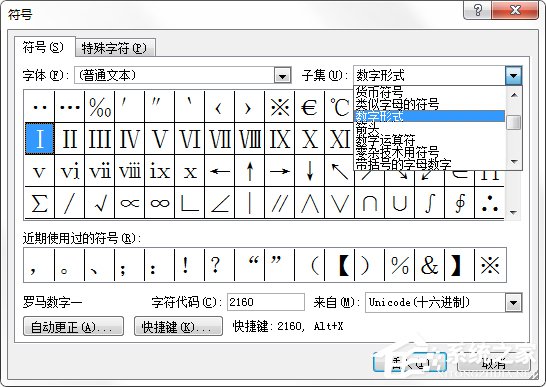The height and width of the screenshot is (387, 546).
Task: Choose the square root √ symbol
Action: (x=100, y=203)
